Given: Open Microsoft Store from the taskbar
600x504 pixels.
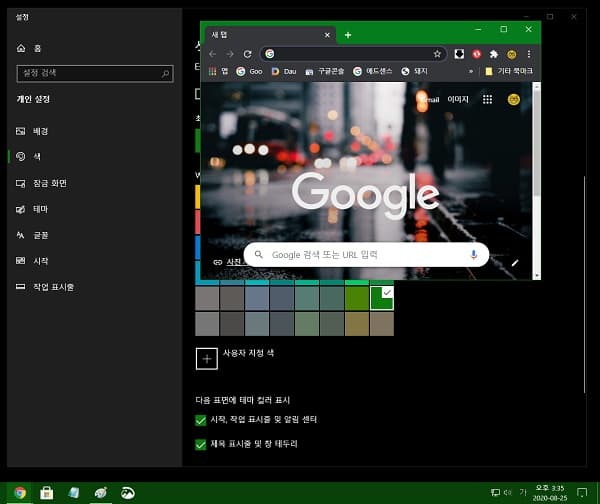Looking at the screenshot, I should click(47, 493).
